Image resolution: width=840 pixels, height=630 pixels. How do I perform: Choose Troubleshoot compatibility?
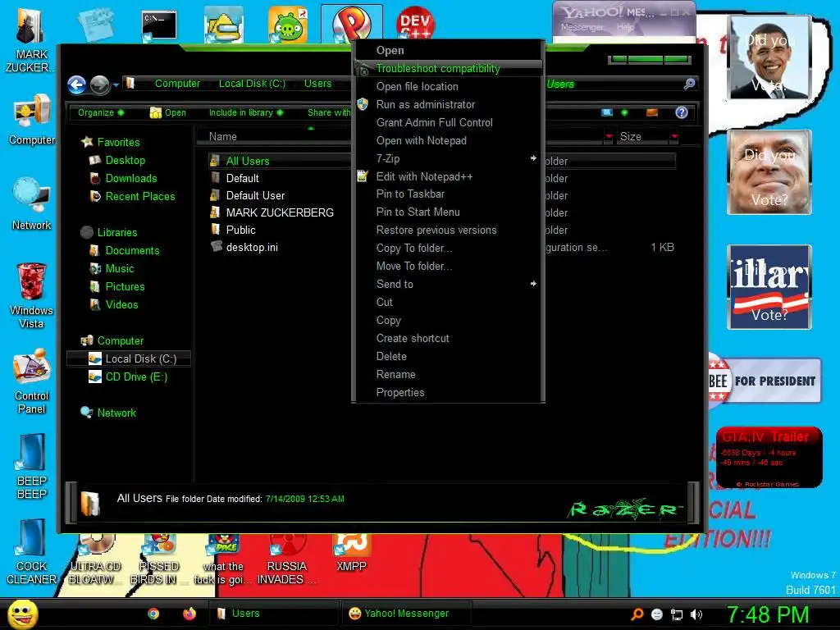pos(448,69)
